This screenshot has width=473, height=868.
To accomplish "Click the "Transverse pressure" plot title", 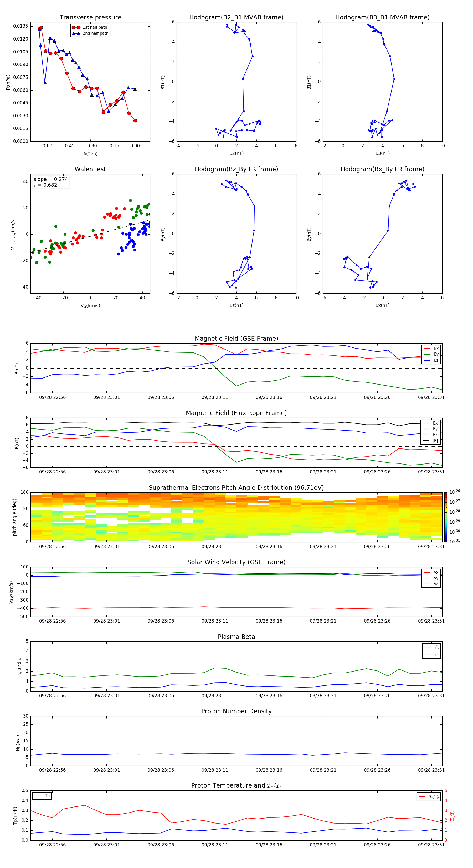I will pos(90,18).
